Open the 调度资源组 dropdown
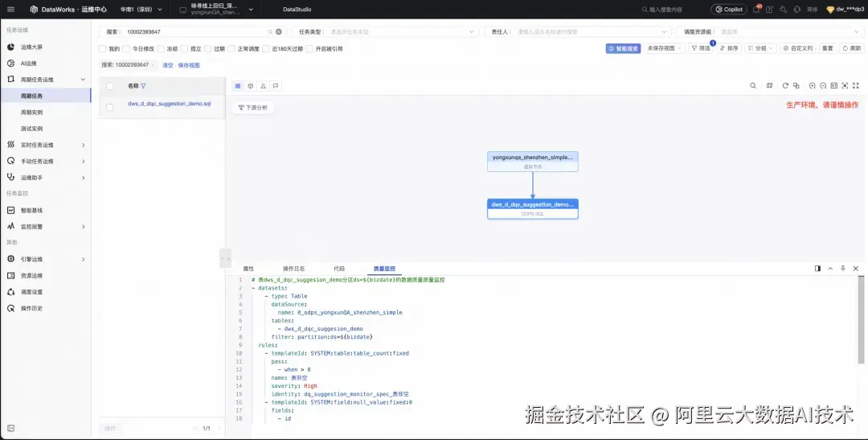The image size is (868, 440). pyautogui.click(x=769, y=32)
